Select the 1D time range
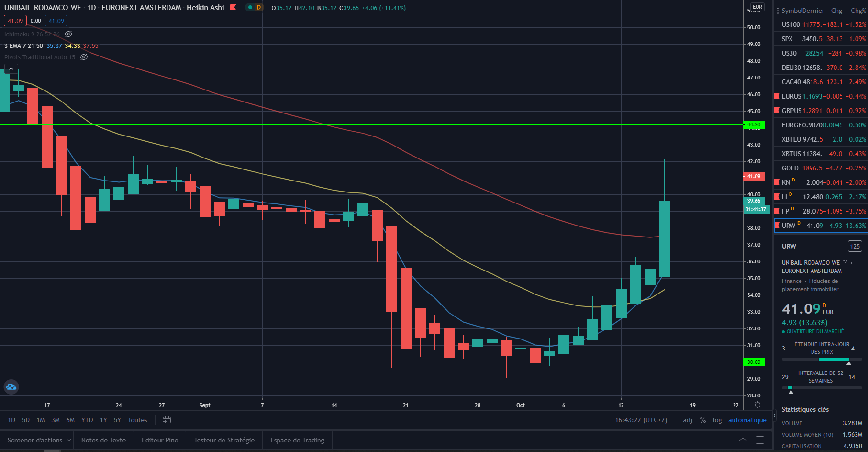868x452 pixels. pos(11,420)
